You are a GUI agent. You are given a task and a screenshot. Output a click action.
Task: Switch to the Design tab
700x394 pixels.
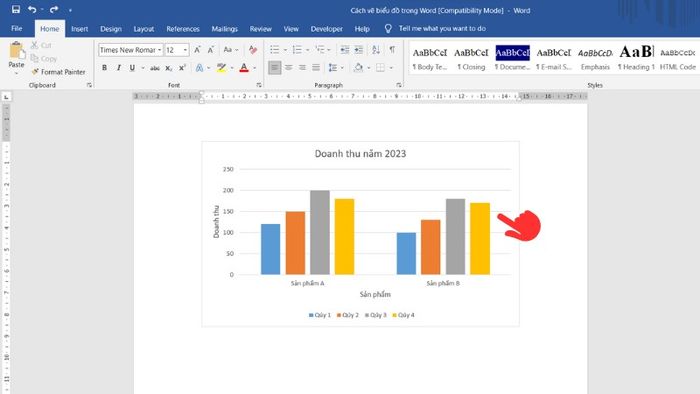pyautogui.click(x=111, y=29)
